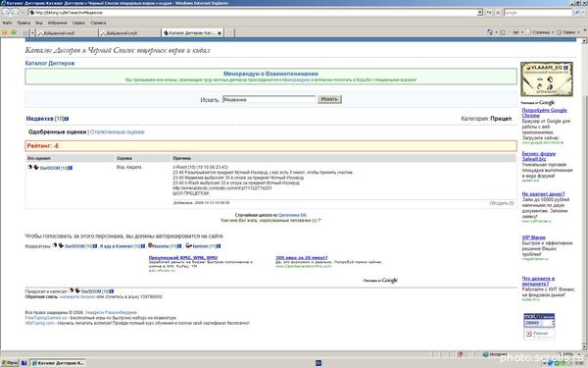Open the Избранное menu
The height and width of the screenshot is (368, 588).
click(x=57, y=23)
